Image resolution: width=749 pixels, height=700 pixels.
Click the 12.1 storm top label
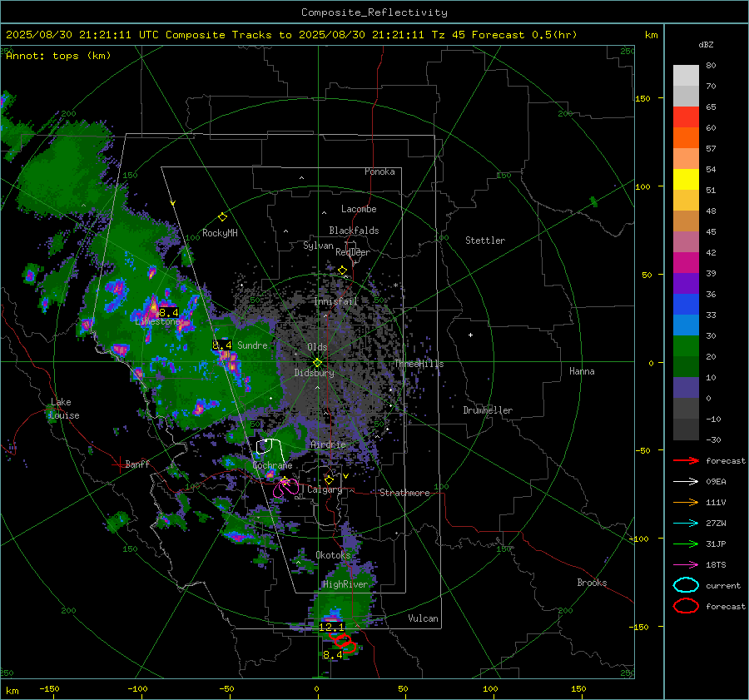point(331,627)
